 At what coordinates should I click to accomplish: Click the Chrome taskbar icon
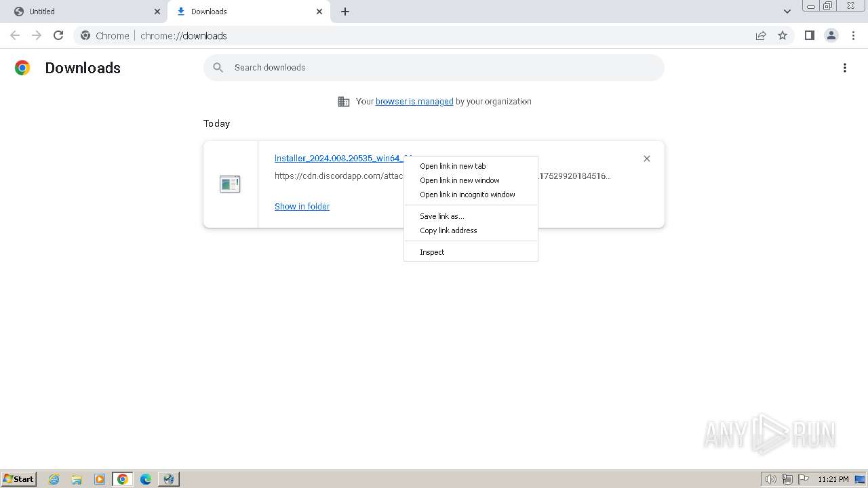pyautogui.click(x=122, y=479)
